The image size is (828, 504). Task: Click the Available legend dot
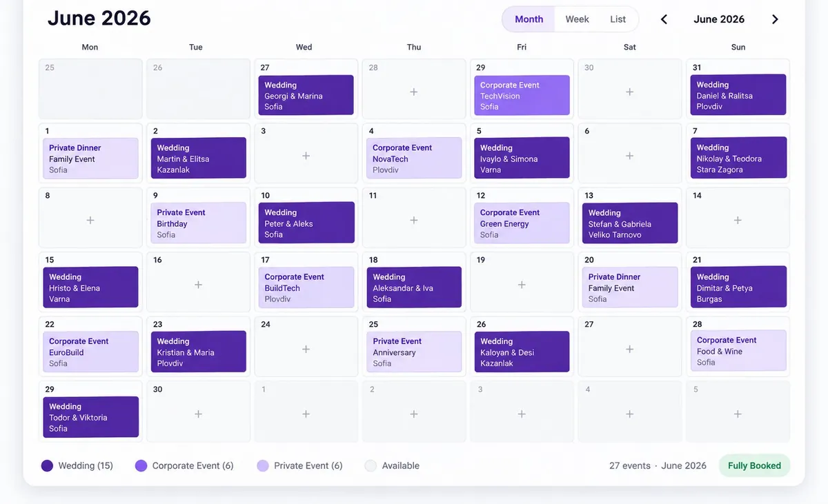point(371,465)
